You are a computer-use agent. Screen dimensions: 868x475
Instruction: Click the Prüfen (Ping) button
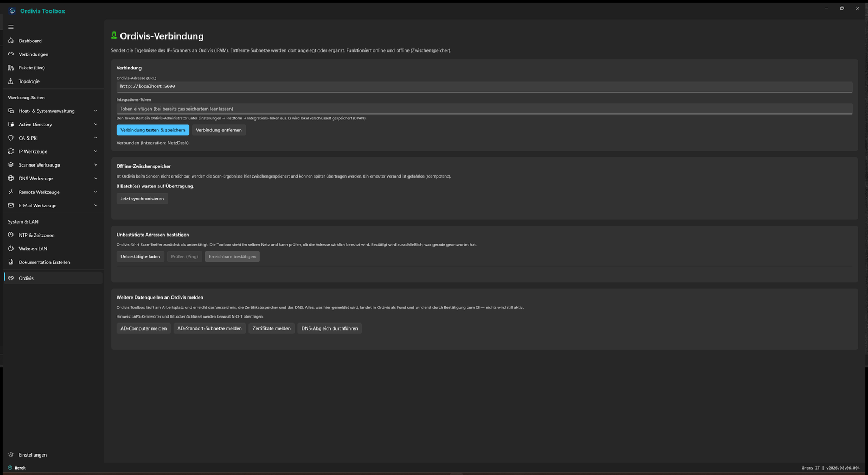click(184, 257)
